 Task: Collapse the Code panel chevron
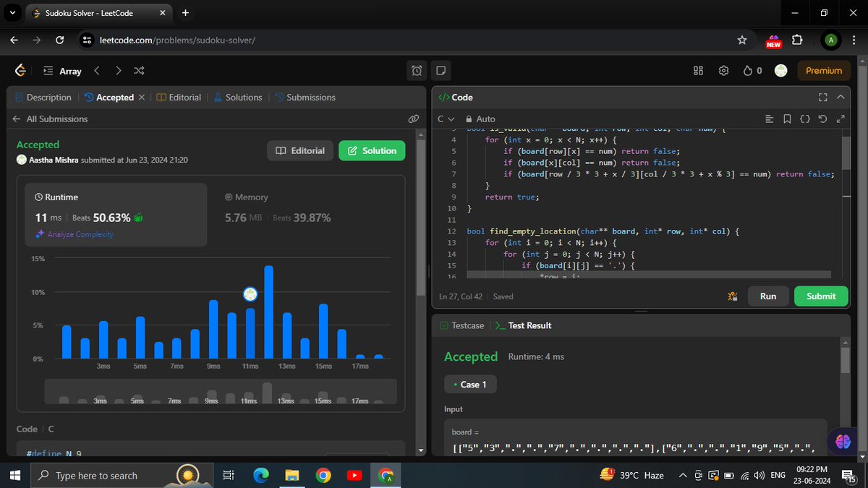[x=841, y=97]
